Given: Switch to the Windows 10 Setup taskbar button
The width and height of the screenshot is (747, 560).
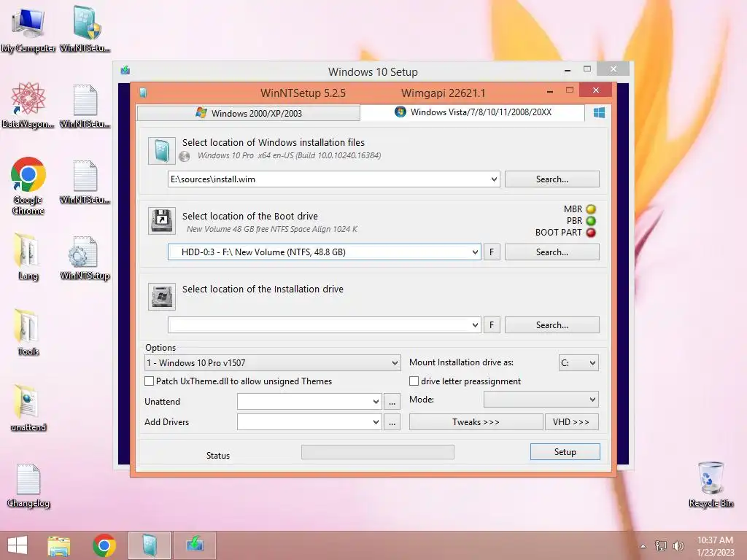Looking at the screenshot, I should point(194,545).
